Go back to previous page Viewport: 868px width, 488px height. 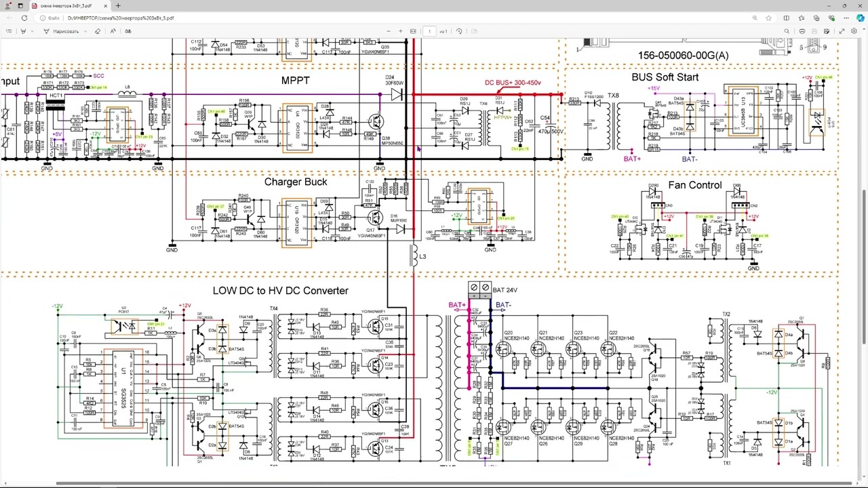tap(8, 18)
